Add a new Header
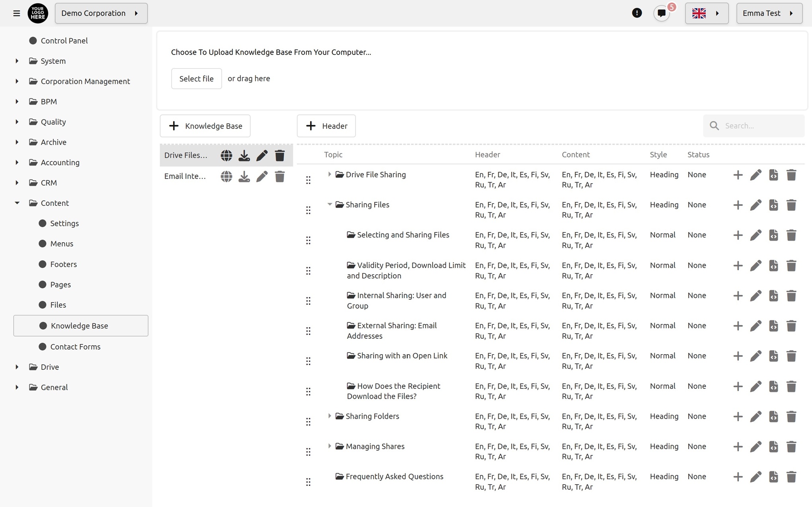The width and height of the screenshot is (812, 507). pos(326,126)
